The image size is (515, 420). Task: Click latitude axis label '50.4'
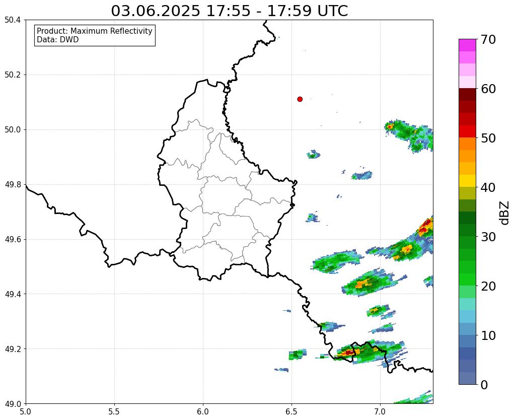click(13, 20)
